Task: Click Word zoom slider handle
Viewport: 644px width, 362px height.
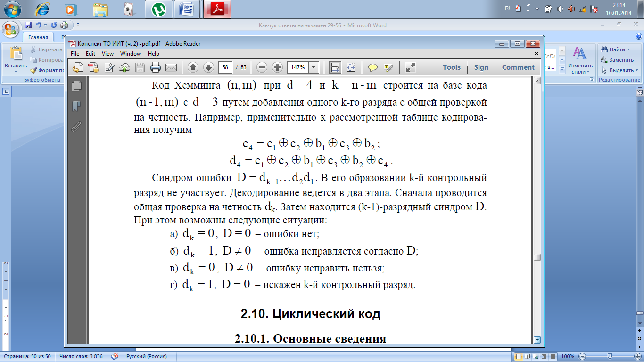Action: coord(610,356)
